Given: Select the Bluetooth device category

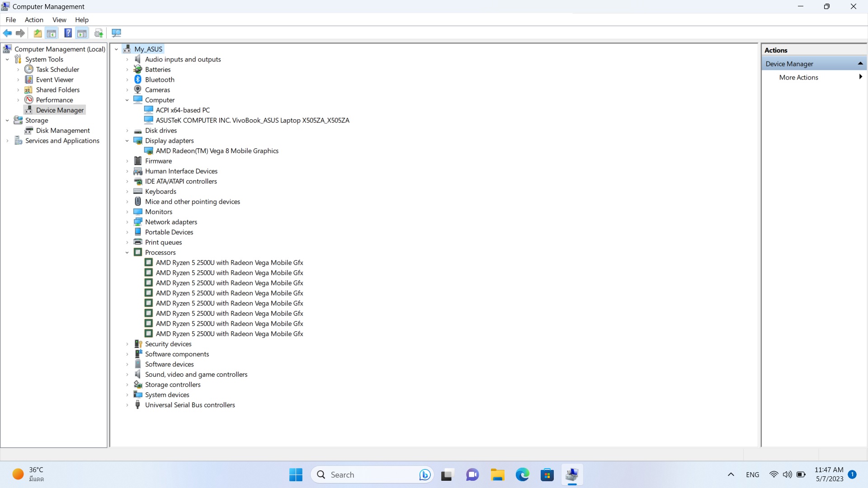Looking at the screenshot, I should point(160,80).
